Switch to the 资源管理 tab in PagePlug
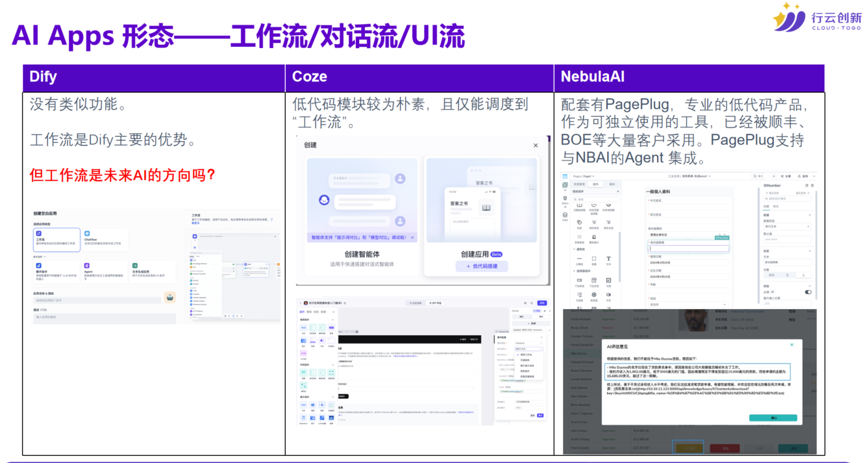The height and width of the screenshot is (463, 868). pyautogui.click(x=579, y=184)
